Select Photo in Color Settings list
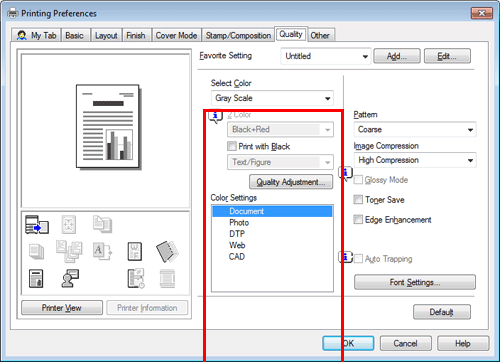Image resolution: width=500 pixels, height=362 pixels. [x=272, y=223]
